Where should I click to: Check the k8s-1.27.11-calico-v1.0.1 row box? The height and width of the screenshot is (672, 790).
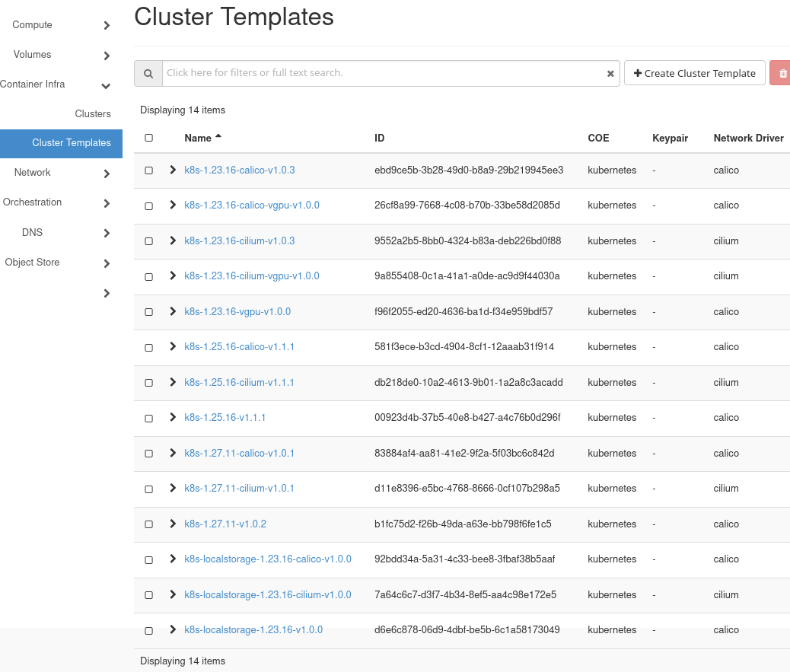tap(148, 454)
